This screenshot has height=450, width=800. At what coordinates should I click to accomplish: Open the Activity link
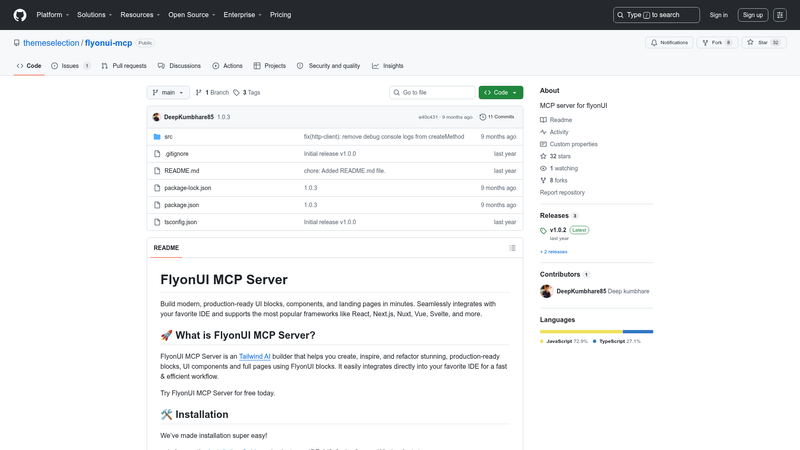(554, 132)
